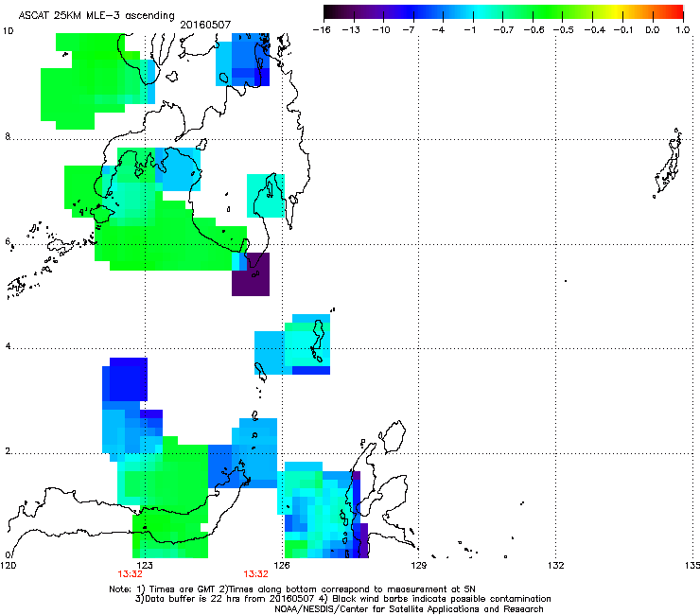Click latitude label 8 on the left axis
The image size is (700, 615).
pos(8,136)
